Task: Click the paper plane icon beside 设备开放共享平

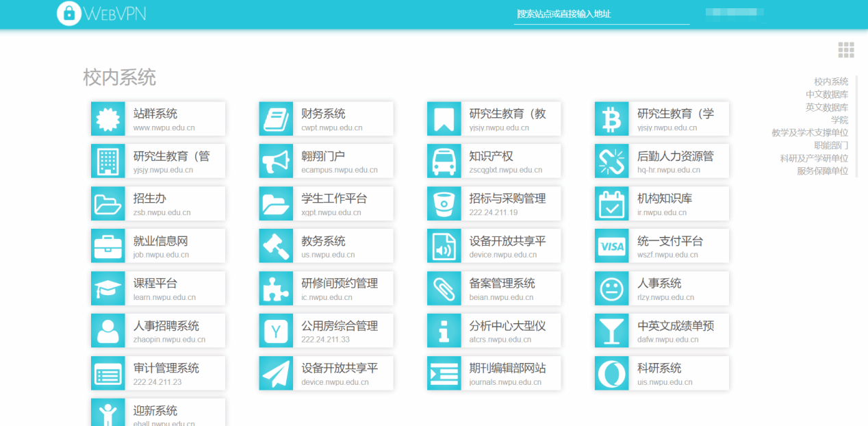Action: [x=276, y=373]
